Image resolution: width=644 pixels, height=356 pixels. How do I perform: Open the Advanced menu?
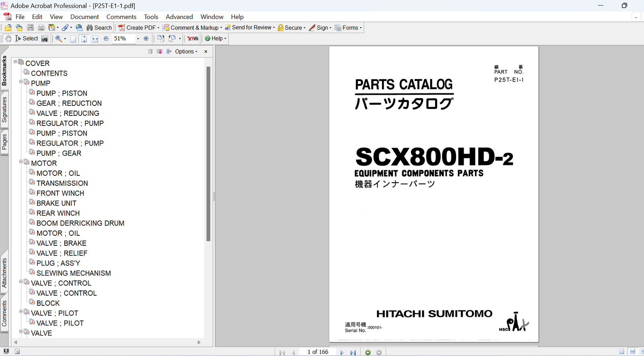click(179, 17)
